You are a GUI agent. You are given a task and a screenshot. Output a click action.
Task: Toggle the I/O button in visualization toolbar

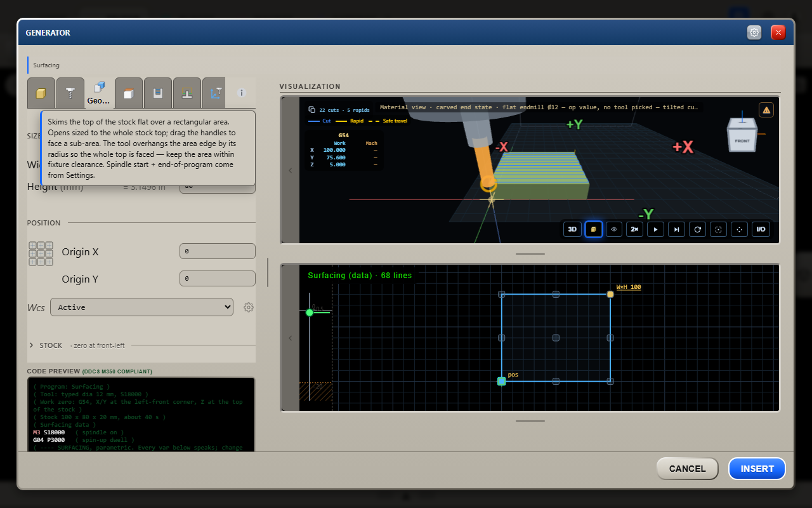click(x=761, y=229)
